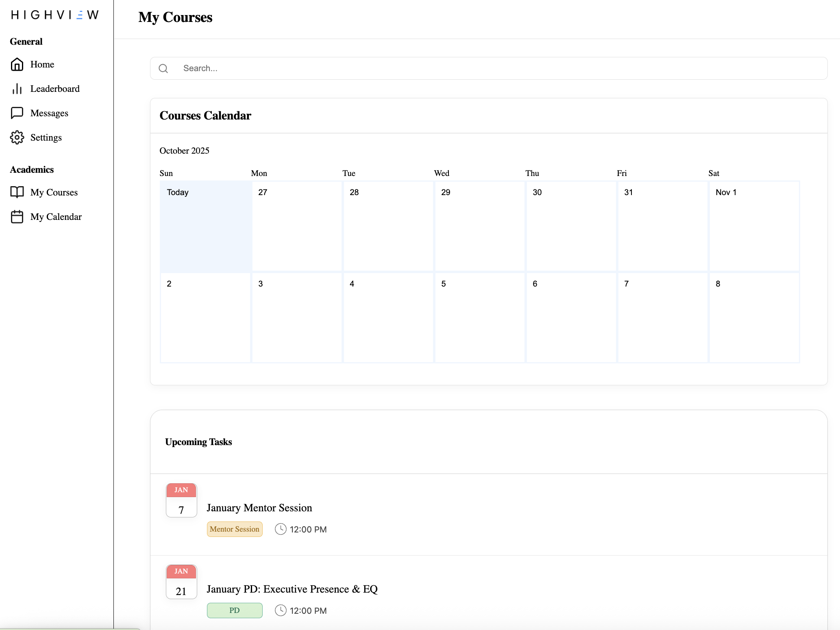Open My Calendar from Academics section
This screenshot has height=630, width=840.
pyautogui.click(x=56, y=217)
